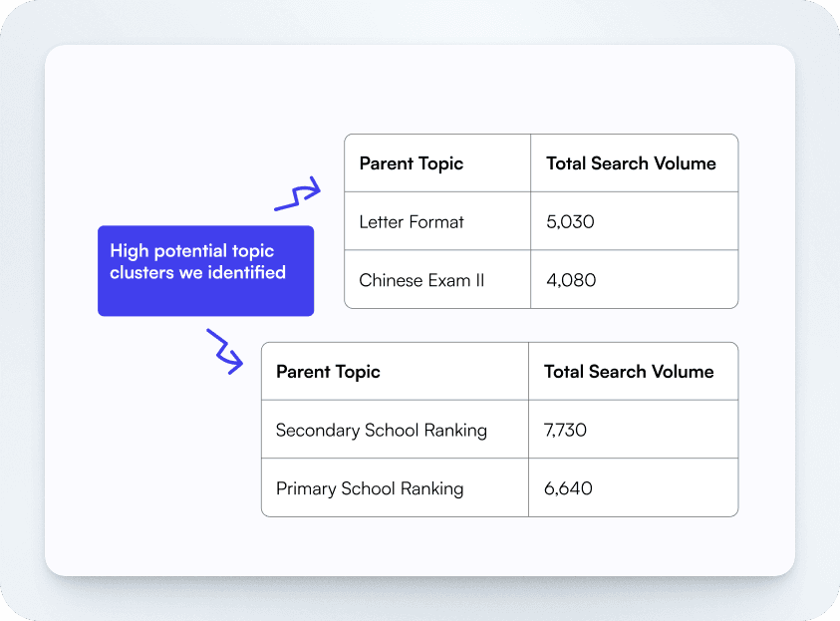Select 'Total Search Volume' header in lower table
The height and width of the screenshot is (621, 840).
coord(629,372)
